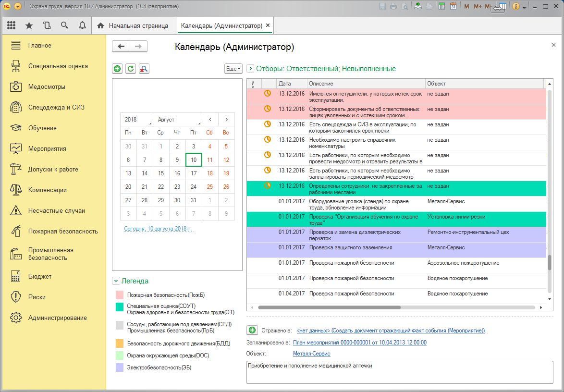Select day 15 in the calendar
The height and width of the screenshot is (392, 564).
click(x=161, y=173)
